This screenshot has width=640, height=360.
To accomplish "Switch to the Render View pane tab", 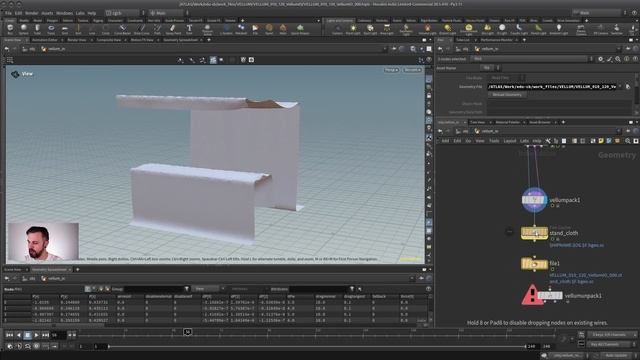I will coord(77,40).
